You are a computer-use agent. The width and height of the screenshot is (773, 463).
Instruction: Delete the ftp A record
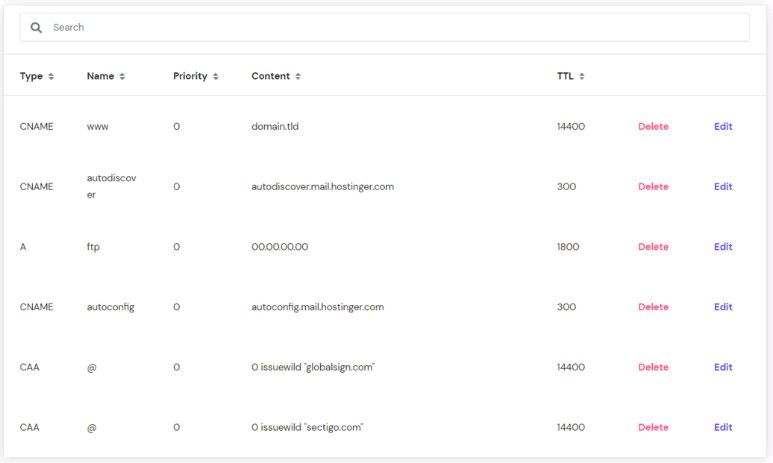click(x=653, y=247)
